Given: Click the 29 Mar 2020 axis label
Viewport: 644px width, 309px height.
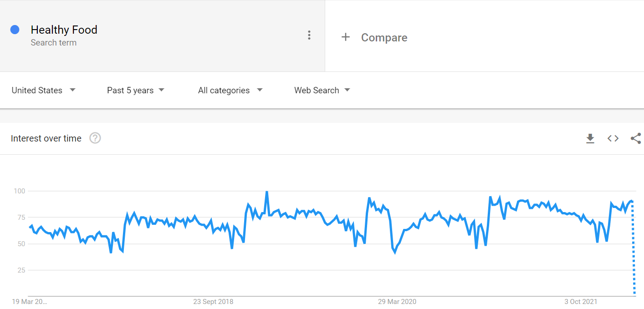Looking at the screenshot, I should tap(397, 301).
